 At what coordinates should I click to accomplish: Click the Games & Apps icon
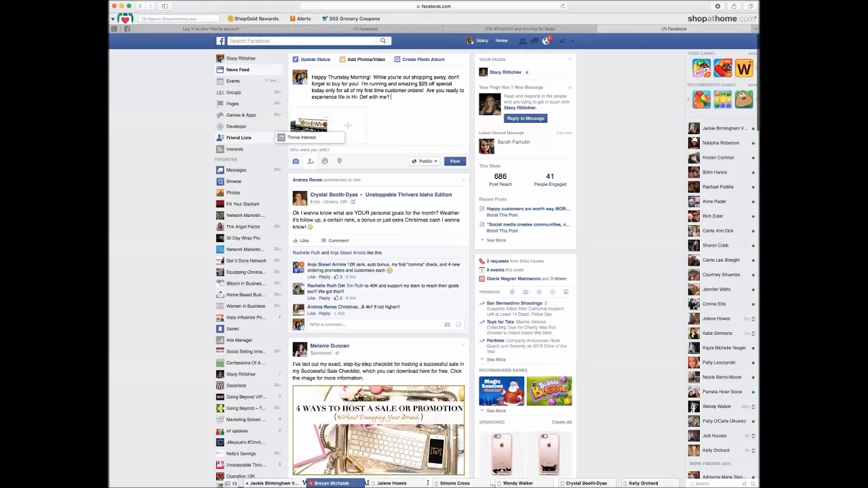tap(220, 115)
